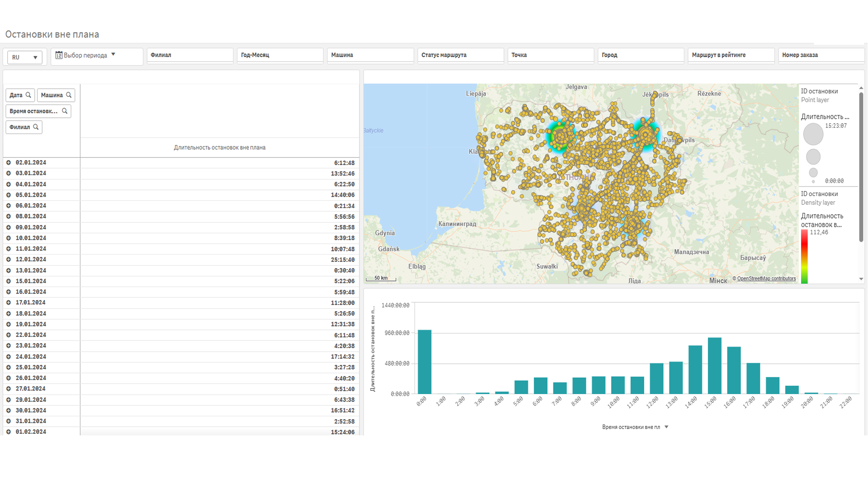Select the 15:00 bar in the chart

click(x=714, y=366)
